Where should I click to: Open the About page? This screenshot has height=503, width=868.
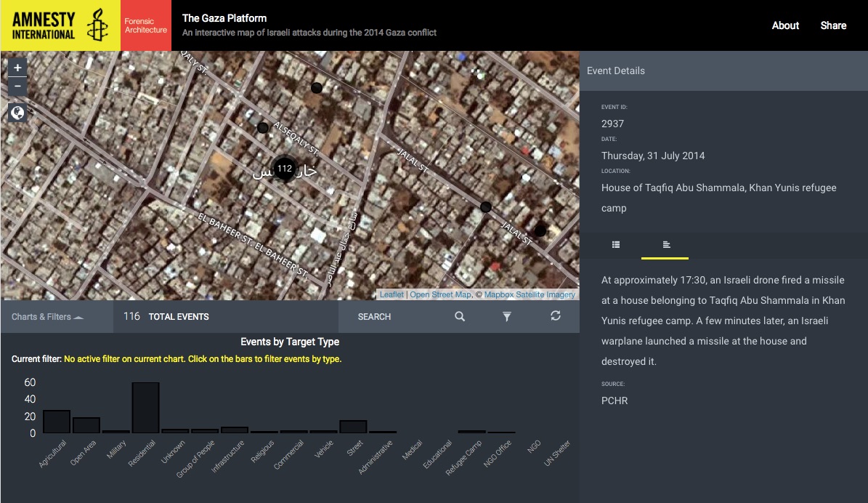pos(785,25)
